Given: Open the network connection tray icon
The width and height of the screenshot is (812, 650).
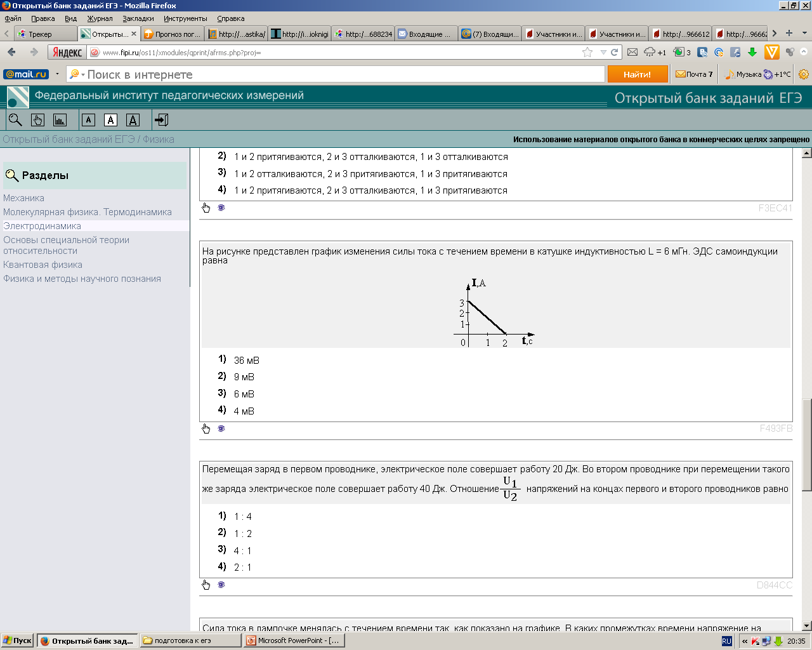Looking at the screenshot, I should (766, 641).
